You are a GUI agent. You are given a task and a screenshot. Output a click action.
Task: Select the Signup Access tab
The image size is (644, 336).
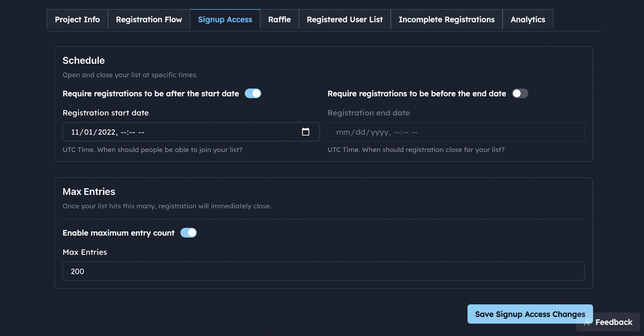(x=225, y=19)
